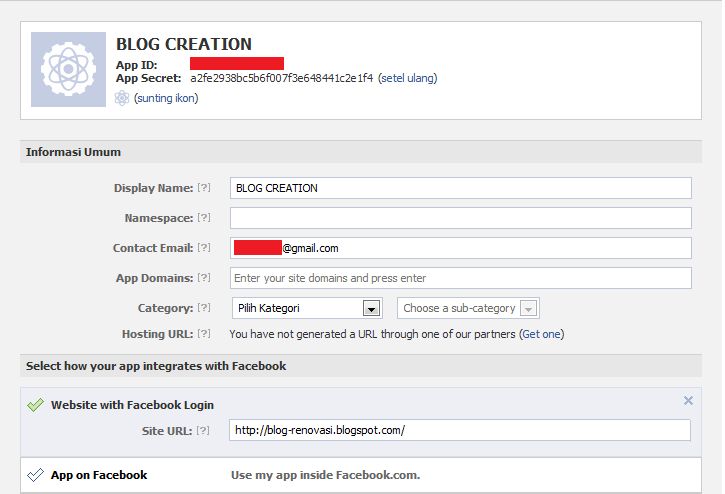Viewport: 725px width, 494px height.
Task: Click the Display Name help [?] icon
Action: (204, 188)
